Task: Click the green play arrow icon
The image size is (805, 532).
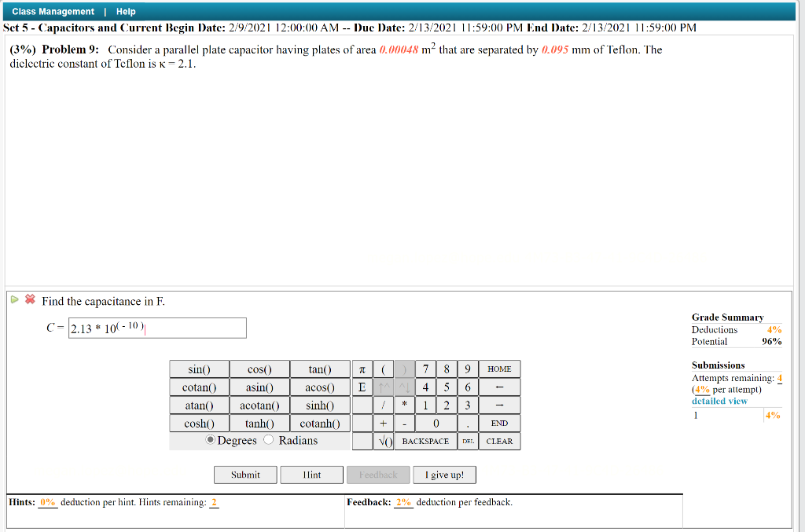Action: pos(13,300)
